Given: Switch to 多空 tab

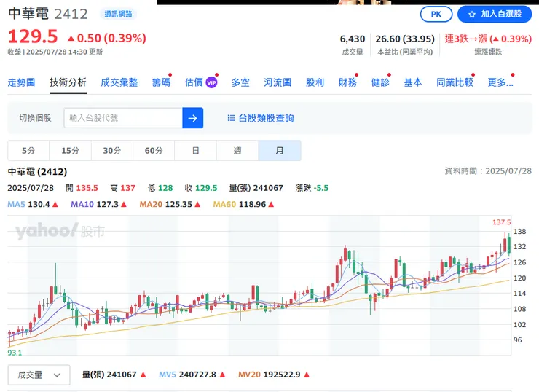Looking at the screenshot, I should coord(240,82).
